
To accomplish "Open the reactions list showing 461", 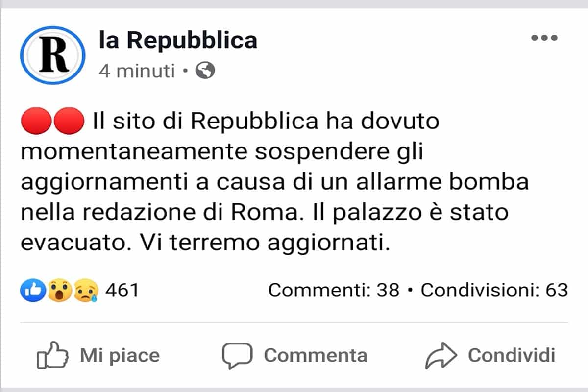I will click(x=122, y=291).
